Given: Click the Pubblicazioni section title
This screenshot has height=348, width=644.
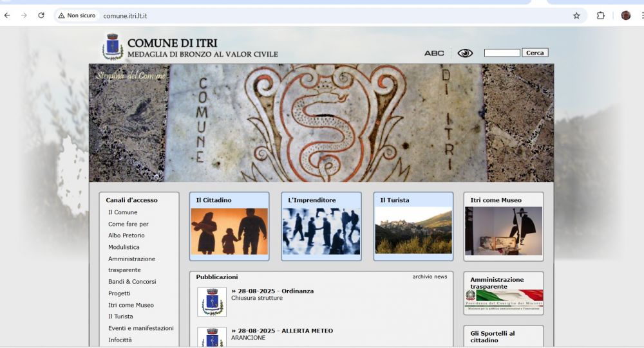Looking at the screenshot, I should coord(217,277).
